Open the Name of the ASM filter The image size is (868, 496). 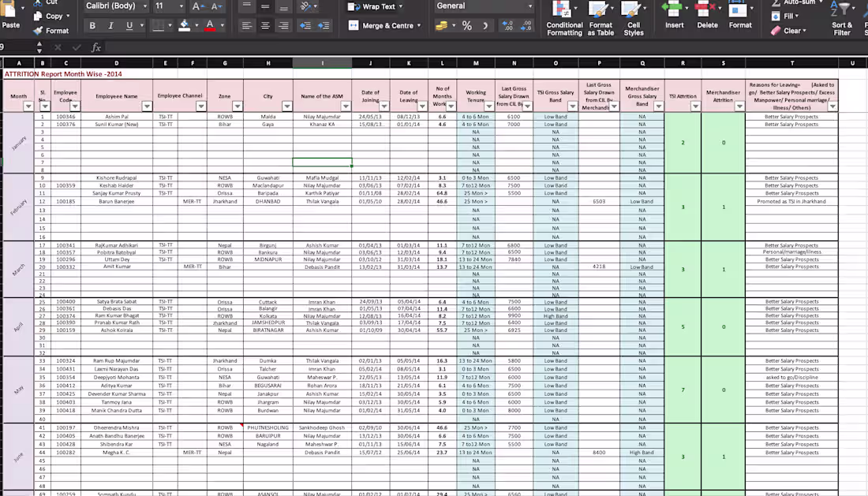346,106
